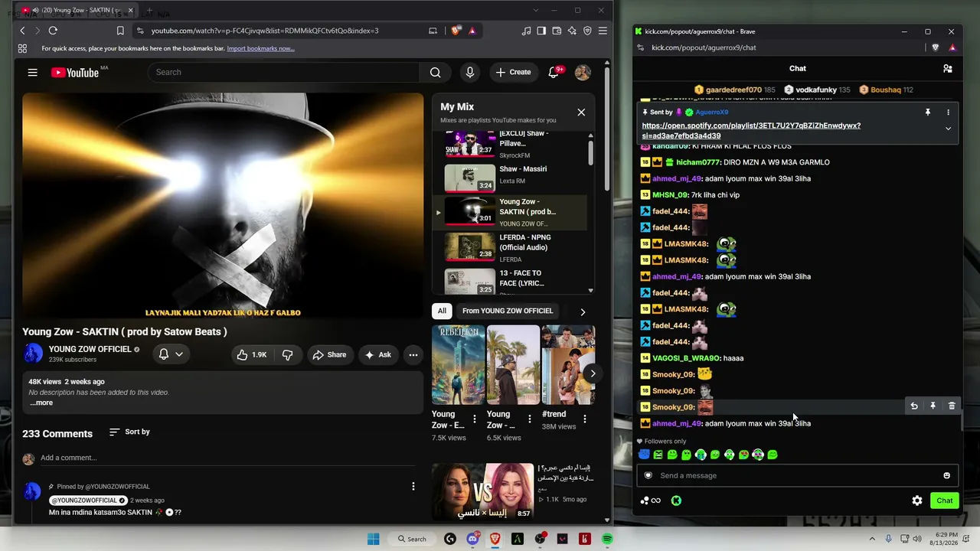Collapse the pinned message chevron in Kick chat
The image size is (980, 551).
pyautogui.click(x=948, y=129)
